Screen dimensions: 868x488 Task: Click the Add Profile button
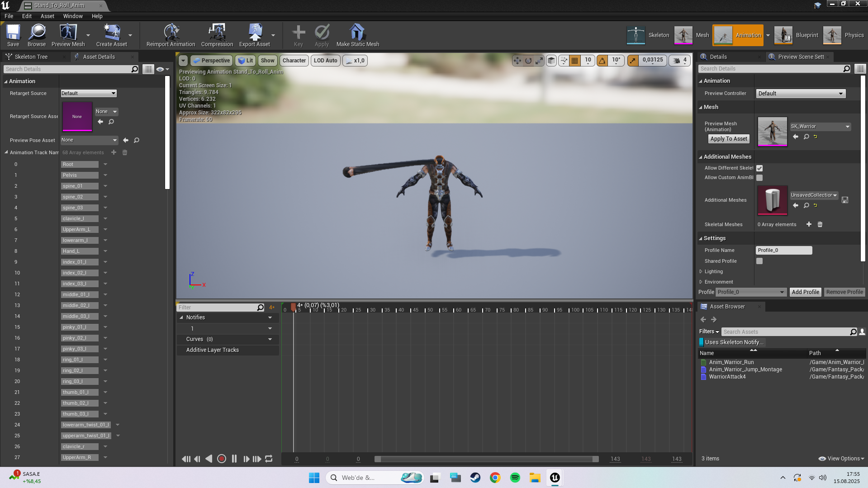coord(805,292)
